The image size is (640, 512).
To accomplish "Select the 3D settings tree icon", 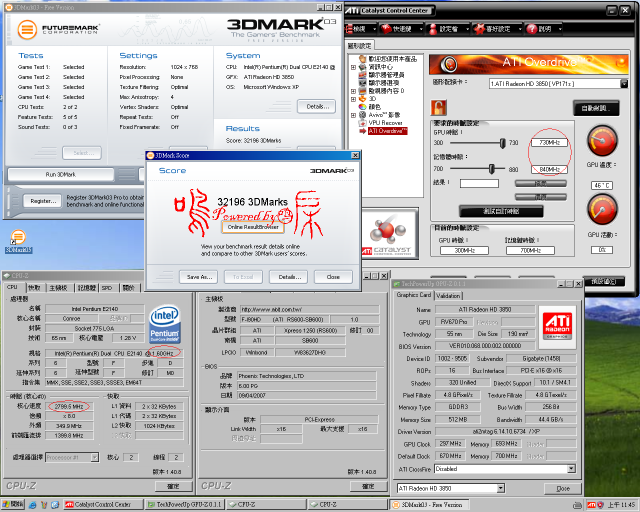I will 362,99.
